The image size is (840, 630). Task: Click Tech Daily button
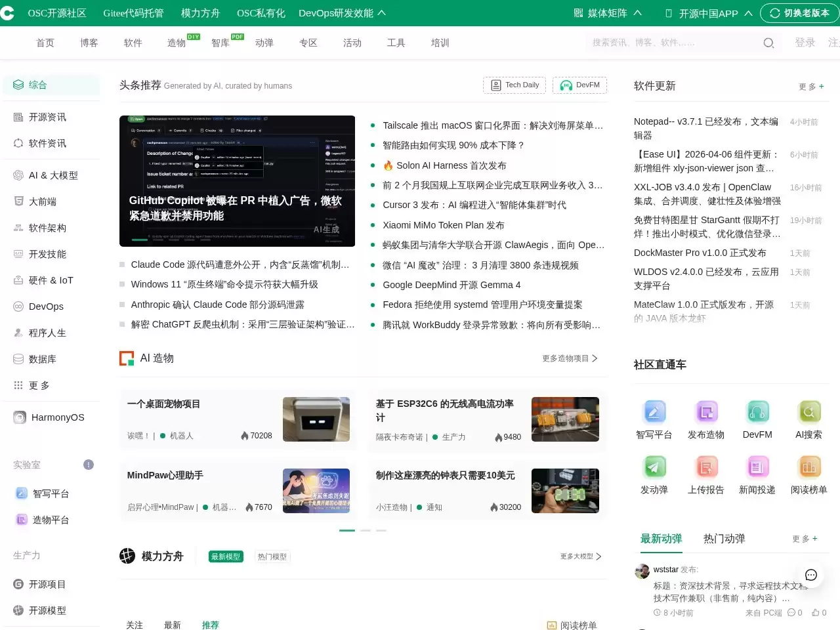514,85
